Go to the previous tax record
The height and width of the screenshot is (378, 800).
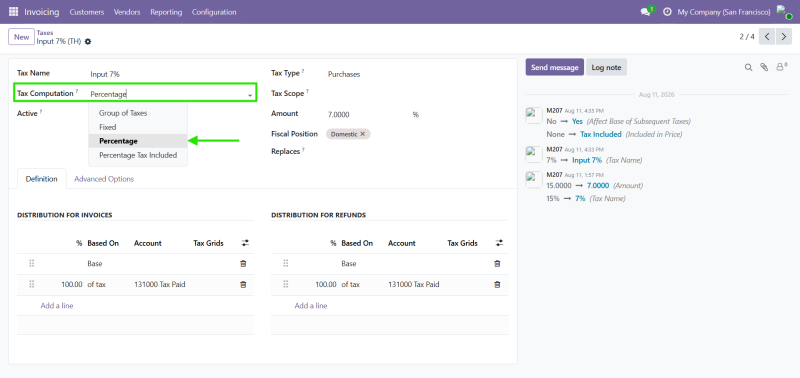click(x=767, y=37)
